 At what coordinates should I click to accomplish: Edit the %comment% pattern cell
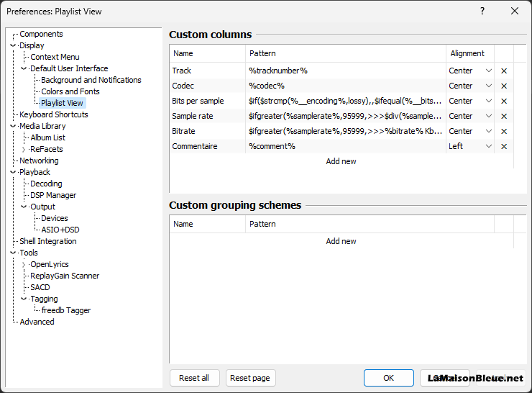coord(345,146)
